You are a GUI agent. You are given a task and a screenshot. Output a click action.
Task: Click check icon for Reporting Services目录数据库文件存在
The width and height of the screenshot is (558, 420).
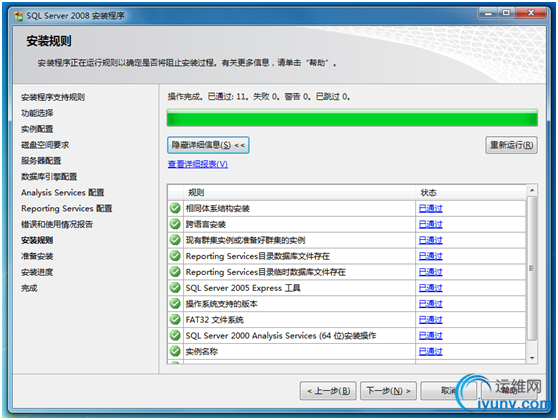point(175,256)
